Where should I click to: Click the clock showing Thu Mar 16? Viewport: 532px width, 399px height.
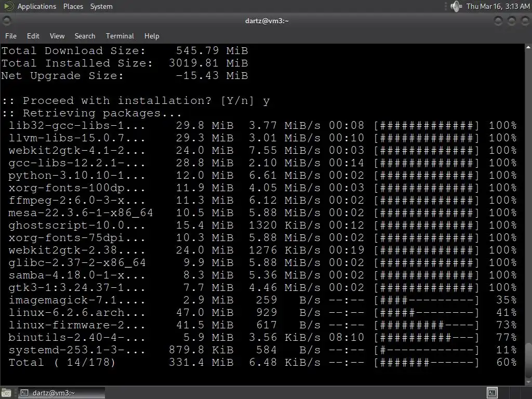(498, 6)
